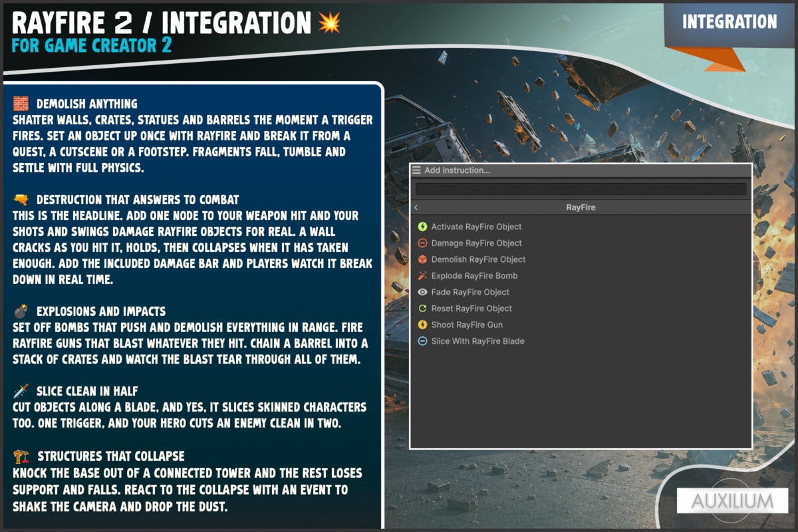
Task: Click the Explode RayFire Bomb icon
Action: [x=422, y=276]
